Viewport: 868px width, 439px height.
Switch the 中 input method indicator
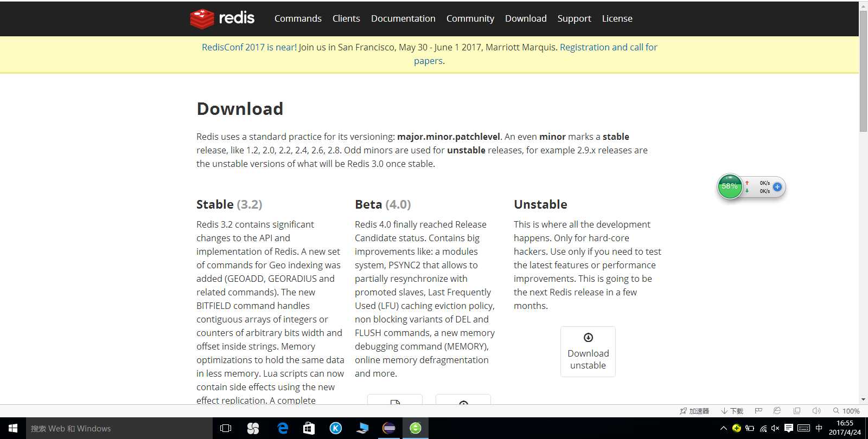pos(819,428)
